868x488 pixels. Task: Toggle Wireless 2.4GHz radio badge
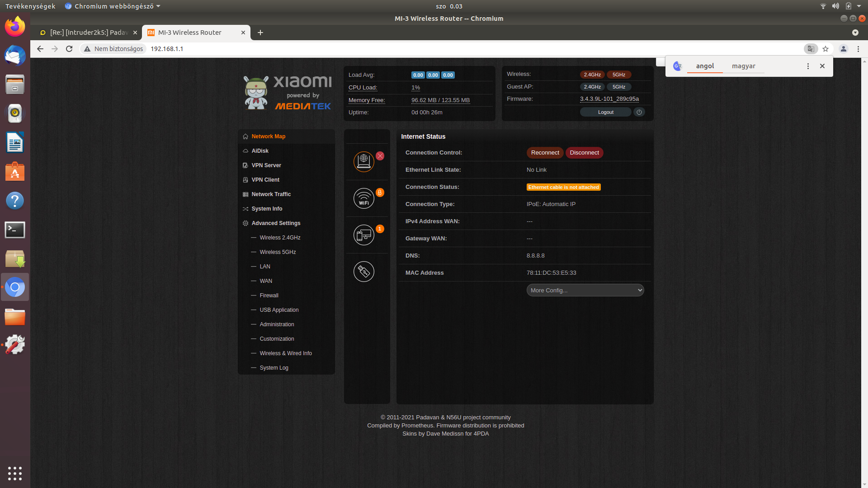pos(592,75)
